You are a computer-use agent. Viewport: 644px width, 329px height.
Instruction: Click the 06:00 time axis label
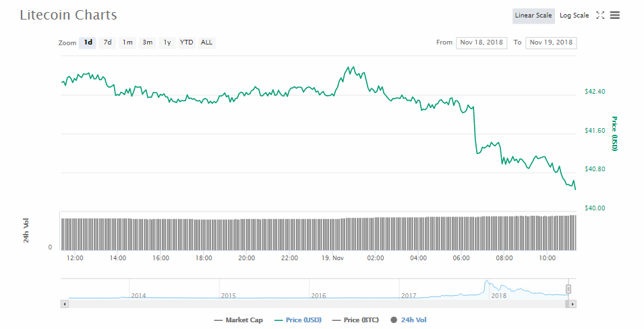[x=461, y=258]
